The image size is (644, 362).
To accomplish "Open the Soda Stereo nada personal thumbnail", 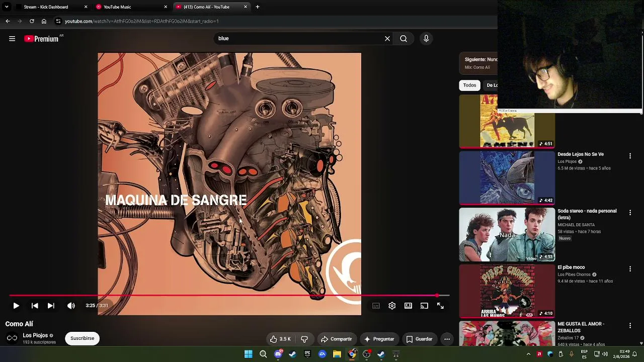I will tap(507, 234).
